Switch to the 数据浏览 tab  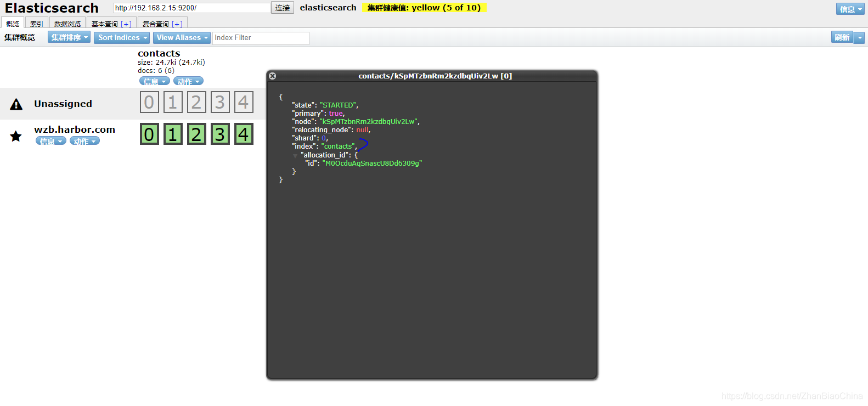[x=67, y=23]
